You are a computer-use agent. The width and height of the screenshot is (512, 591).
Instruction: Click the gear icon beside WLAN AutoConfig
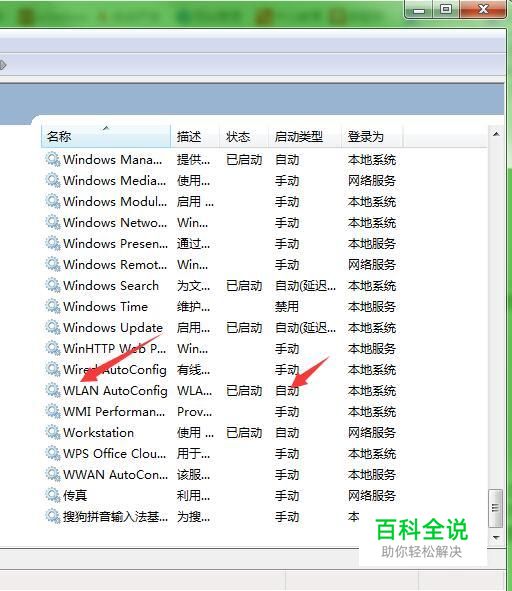click(53, 390)
